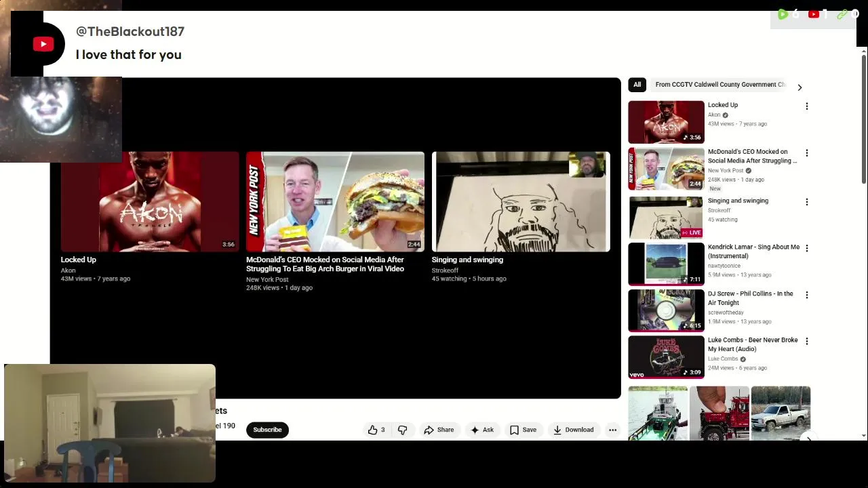Click the Akon channel name in the sidebar
Viewport: 868px width, 488px height.
click(714, 115)
